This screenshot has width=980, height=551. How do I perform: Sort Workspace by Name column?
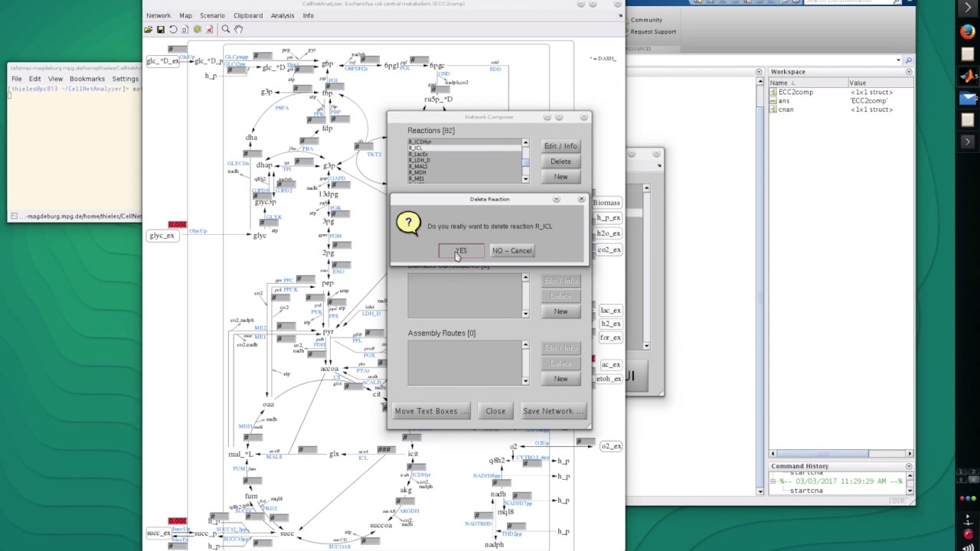click(807, 83)
